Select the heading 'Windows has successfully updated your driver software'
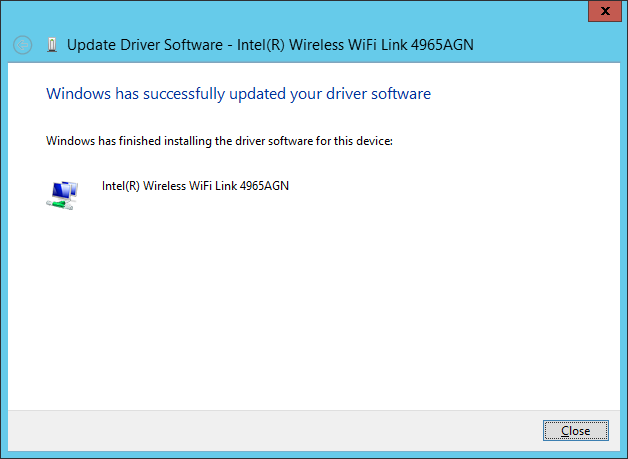628x459 pixels. click(238, 94)
